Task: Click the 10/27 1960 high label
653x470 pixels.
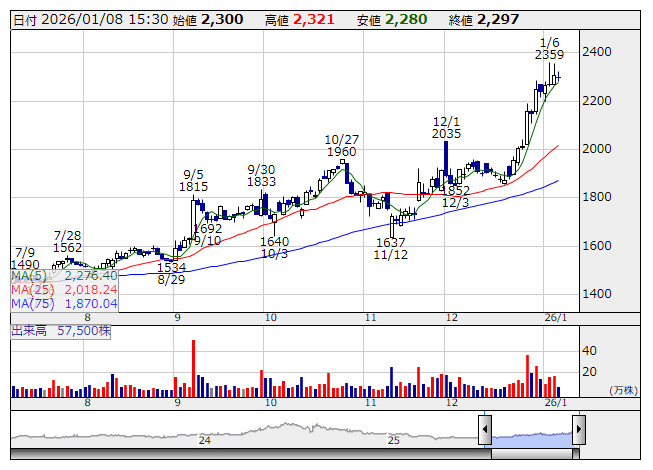Action: pyautogui.click(x=341, y=146)
